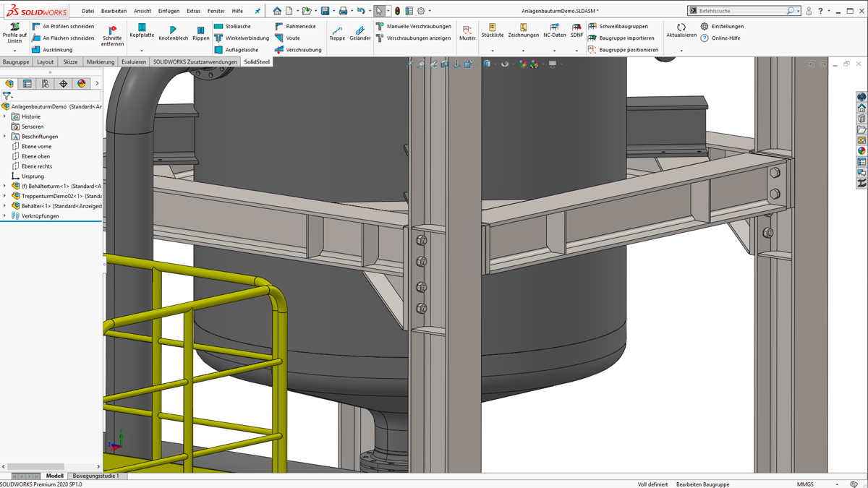Click the Schnitte entfernen icon
The image size is (868, 488).
tap(112, 30)
